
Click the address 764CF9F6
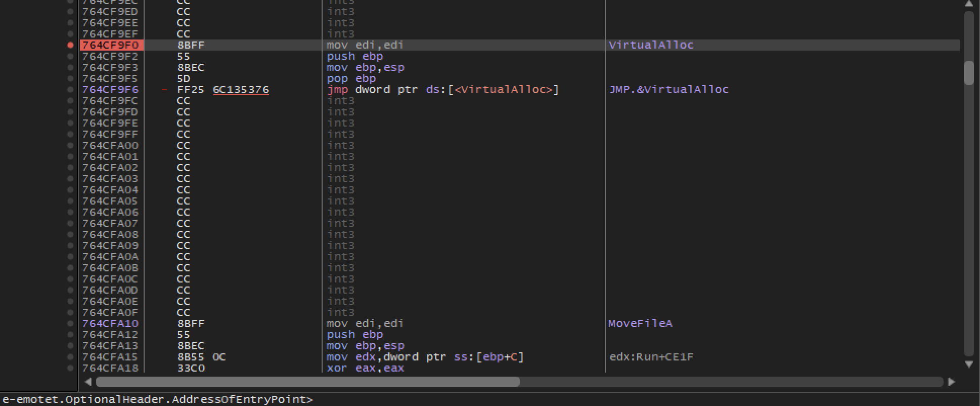110,90
